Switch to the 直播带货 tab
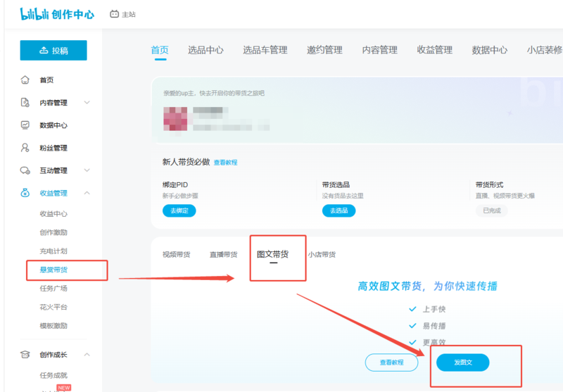Viewport: 563px width, 392px height. [223, 255]
